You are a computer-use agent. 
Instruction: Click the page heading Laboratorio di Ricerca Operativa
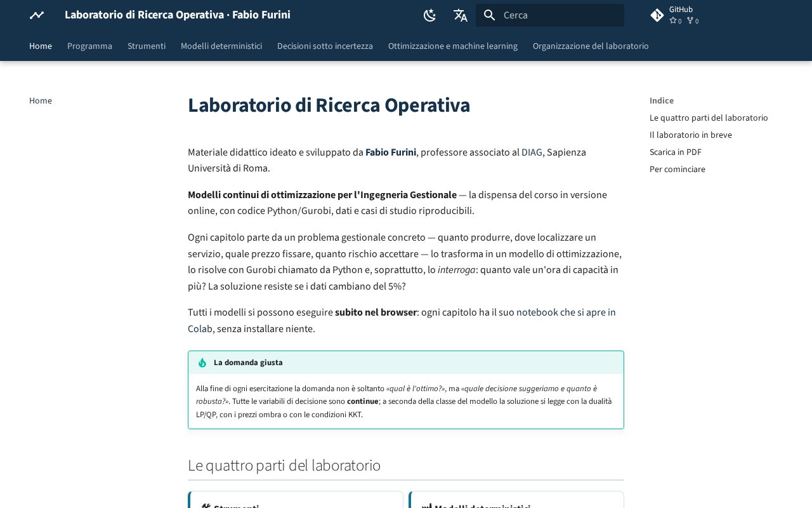pos(329,105)
